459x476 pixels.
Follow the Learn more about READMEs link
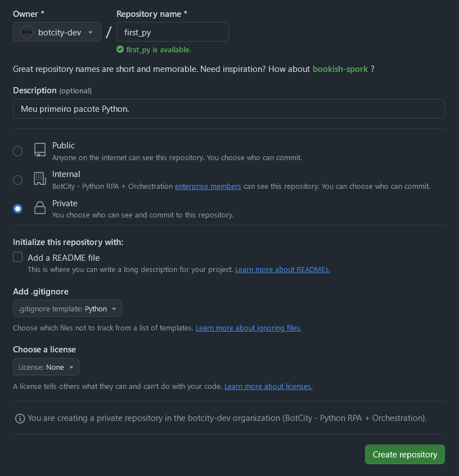pyautogui.click(x=282, y=270)
